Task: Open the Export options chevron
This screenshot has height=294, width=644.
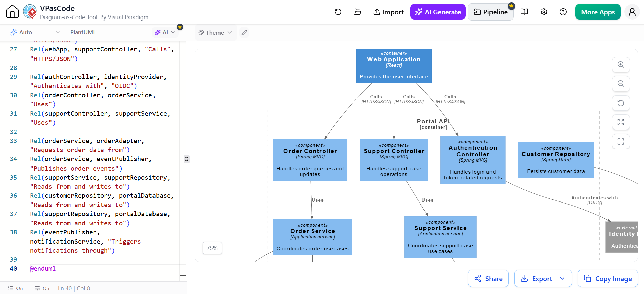Action: [562, 279]
